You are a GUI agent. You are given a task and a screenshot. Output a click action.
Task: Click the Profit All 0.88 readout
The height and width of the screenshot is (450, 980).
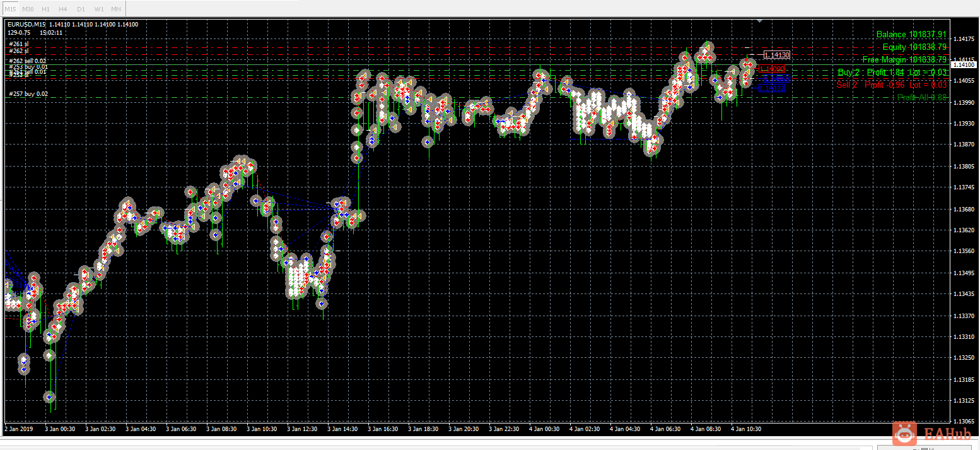[x=922, y=97]
